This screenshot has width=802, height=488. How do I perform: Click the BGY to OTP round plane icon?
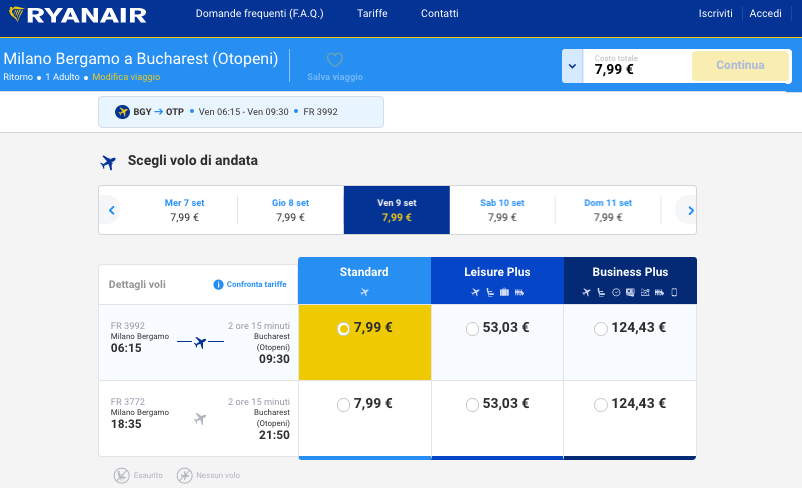(x=122, y=112)
